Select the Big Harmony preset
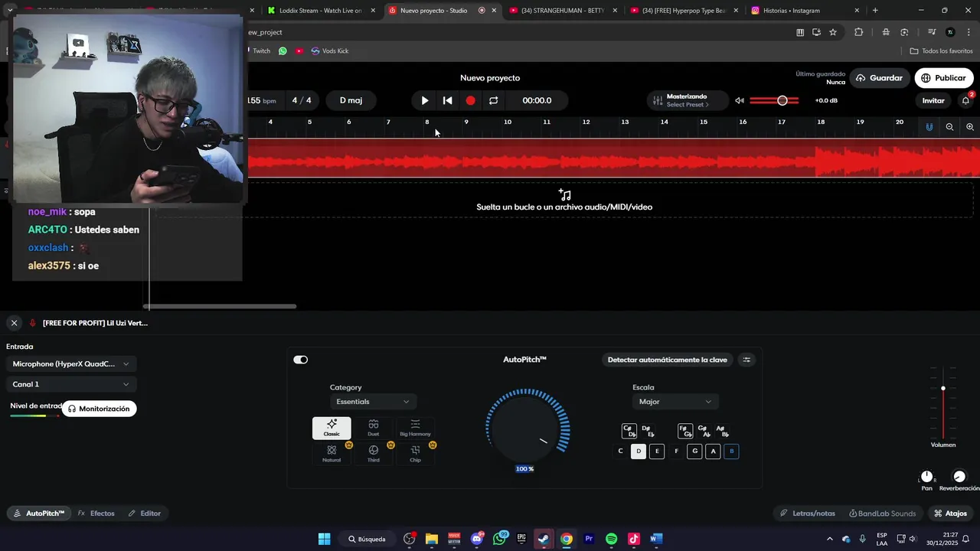Image resolution: width=980 pixels, height=551 pixels. click(x=415, y=428)
